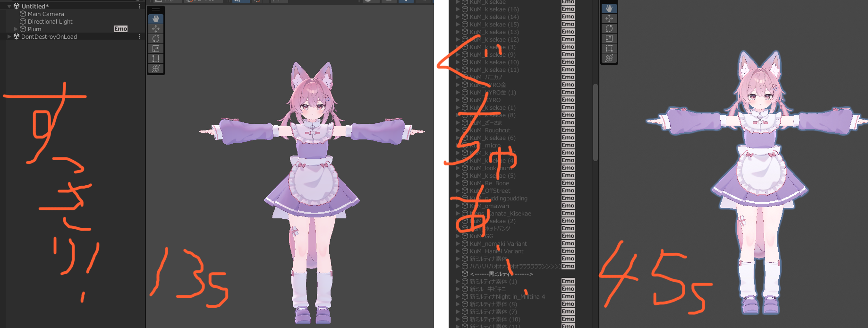
Task: Expand KuM_Re_Bone in hierarchy
Action: [x=458, y=183]
